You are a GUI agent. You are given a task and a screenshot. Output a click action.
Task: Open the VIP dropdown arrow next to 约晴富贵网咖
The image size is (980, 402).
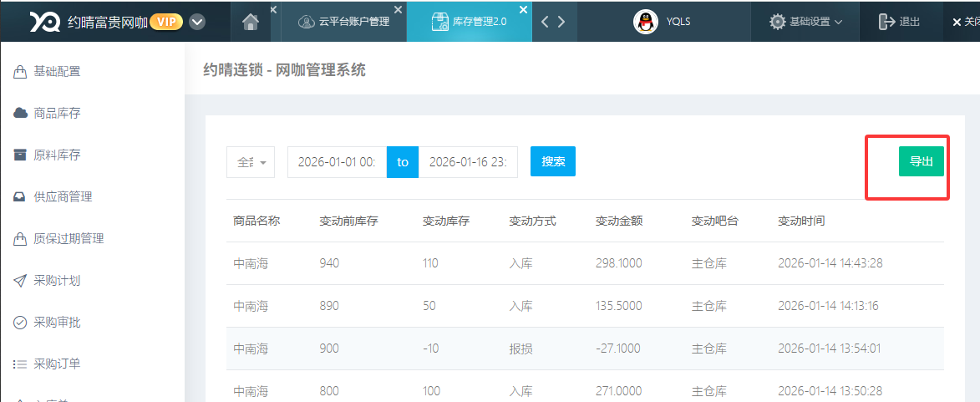[x=197, y=23]
